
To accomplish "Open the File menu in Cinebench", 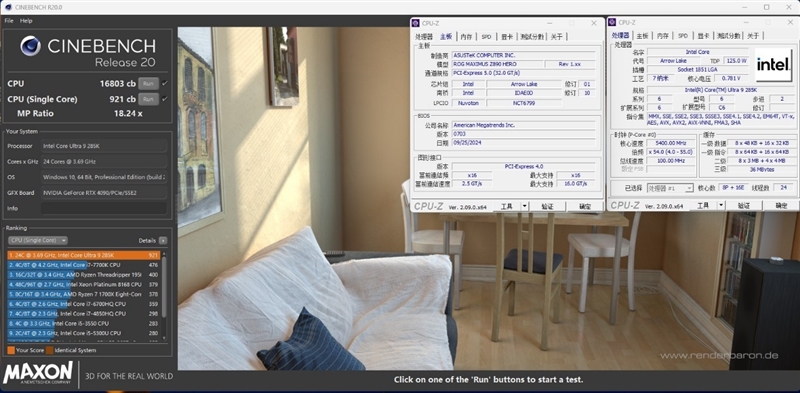I will coord(9,21).
